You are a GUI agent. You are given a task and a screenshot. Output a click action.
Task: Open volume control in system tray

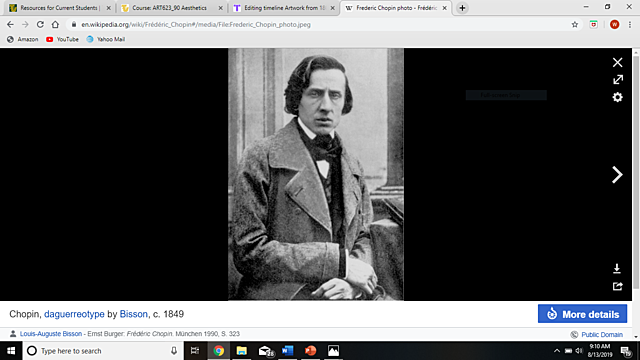(578, 351)
